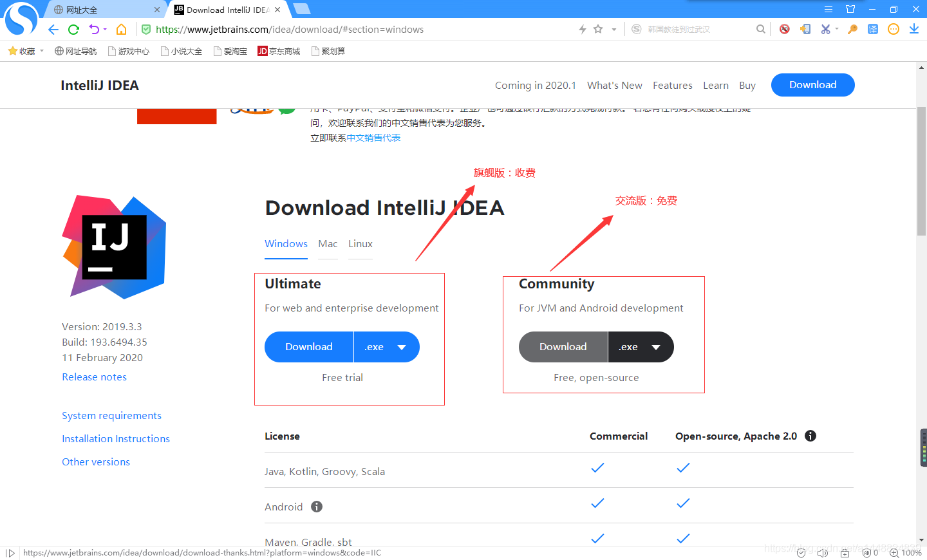
Task: Open Coming in 2020.1 nav item
Action: pos(536,86)
